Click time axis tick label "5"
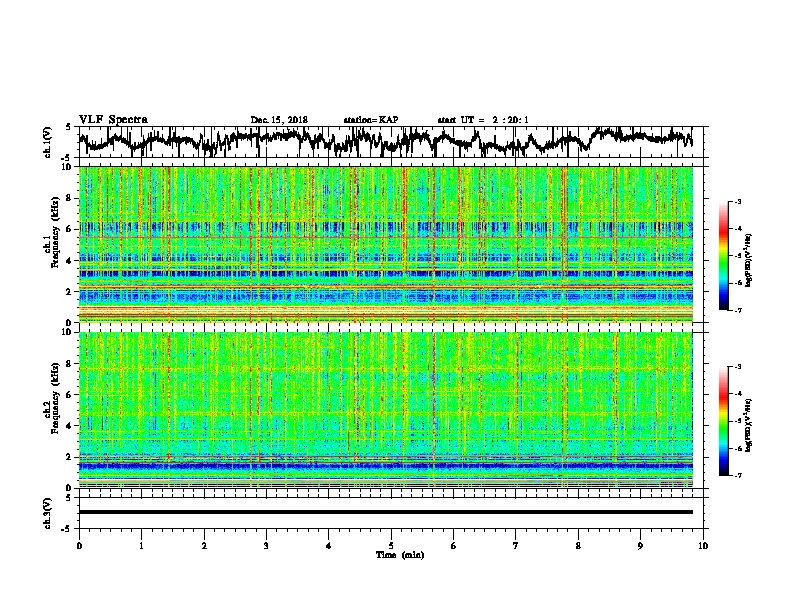Screen dimensions: 792x612 [391, 546]
